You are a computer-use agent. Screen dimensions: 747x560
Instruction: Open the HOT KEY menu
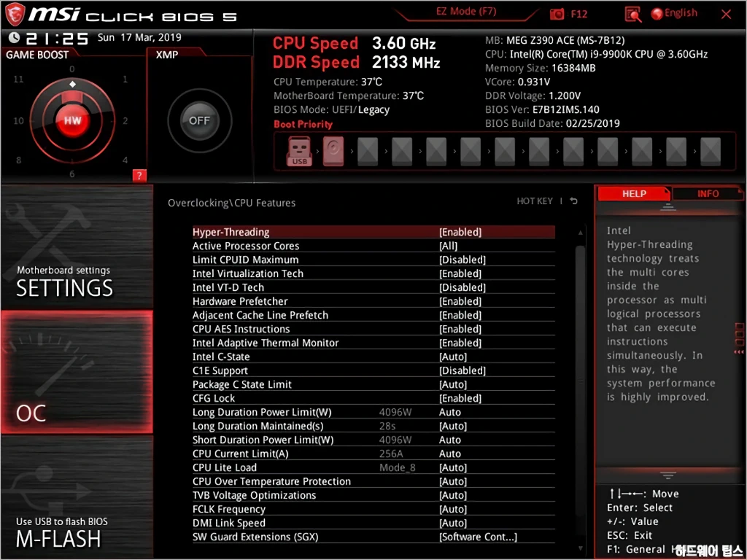click(x=535, y=201)
